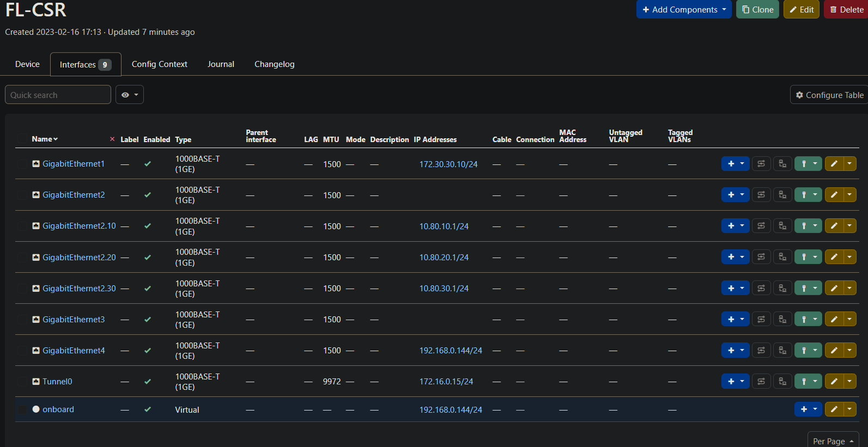Expand the yellow dropdown arrow for GigabitEthernet2.30
The height and width of the screenshot is (447, 868).
coord(850,288)
